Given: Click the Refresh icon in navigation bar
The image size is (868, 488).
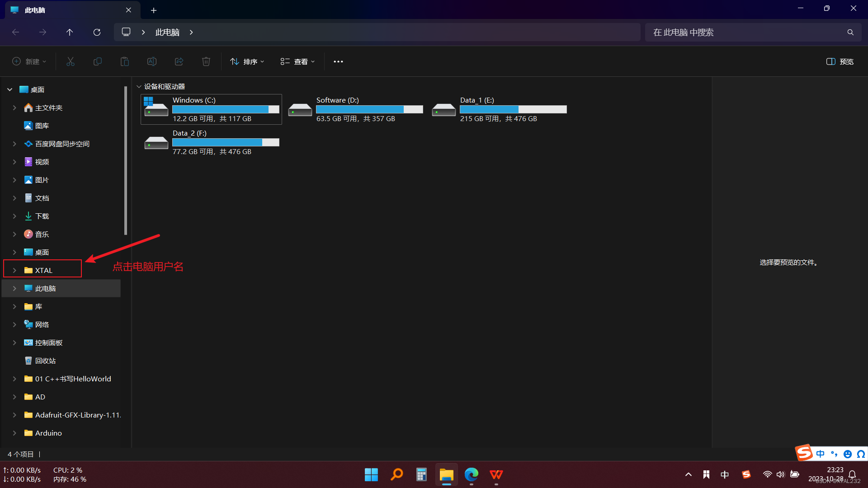Looking at the screenshot, I should tap(97, 32).
